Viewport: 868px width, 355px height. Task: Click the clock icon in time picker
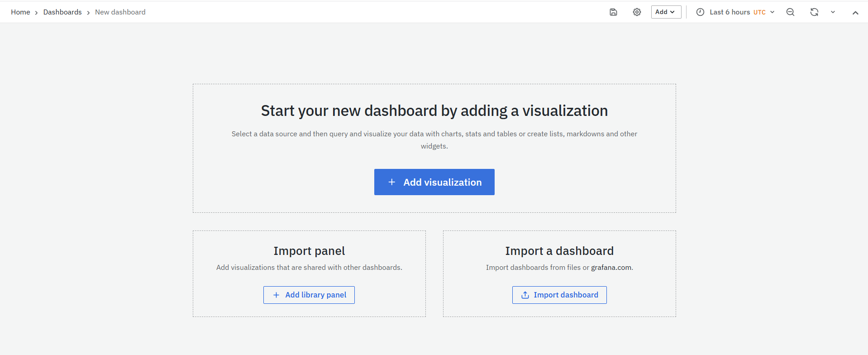(x=700, y=12)
